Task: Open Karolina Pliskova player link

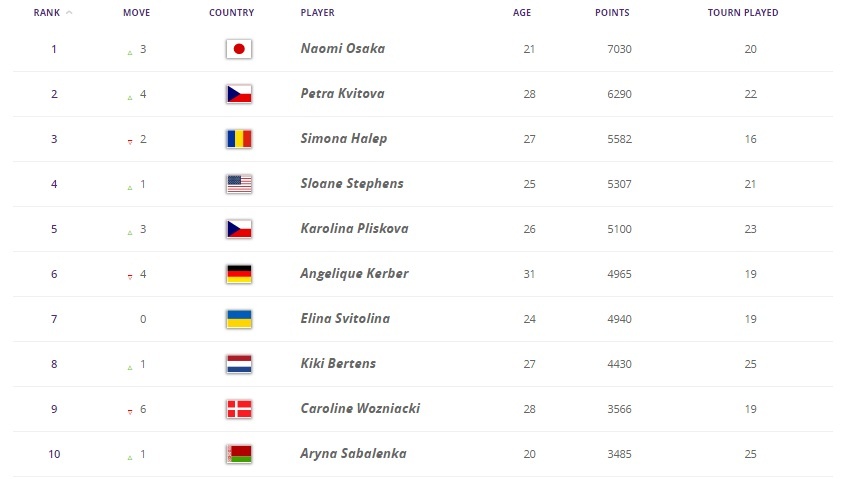Action: coord(354,229)
